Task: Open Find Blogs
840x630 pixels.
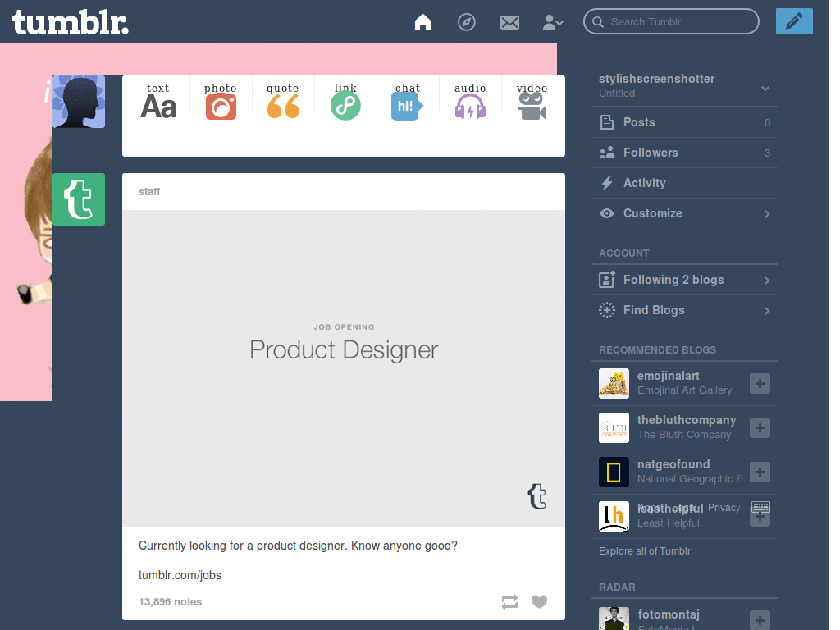Action: pyautogui.click(x=684, y=310)
